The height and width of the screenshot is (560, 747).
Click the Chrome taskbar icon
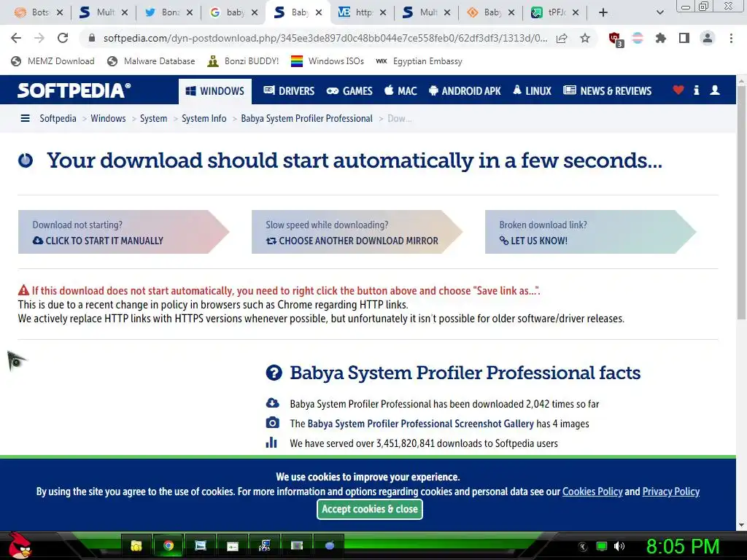pos(169,545)
